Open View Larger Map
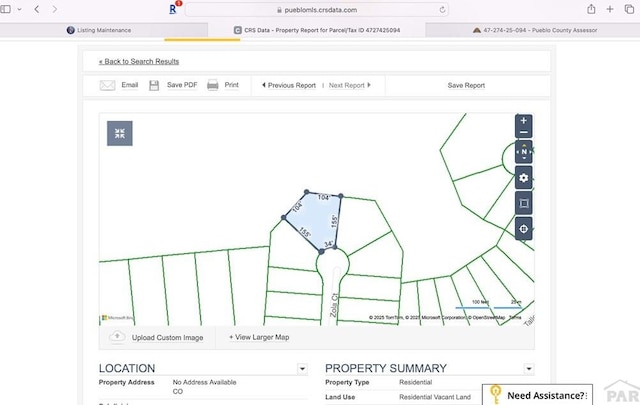 coord(259,337)
